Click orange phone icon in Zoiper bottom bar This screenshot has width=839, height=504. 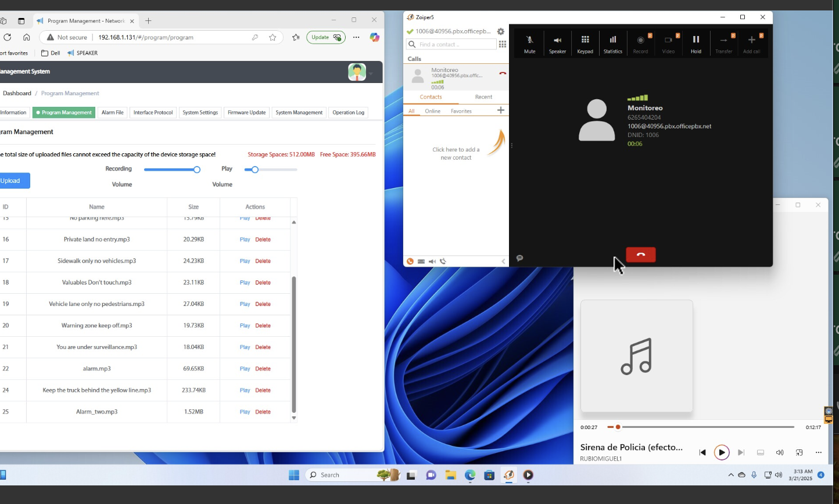pyautogui.click(x=410, y=261)
